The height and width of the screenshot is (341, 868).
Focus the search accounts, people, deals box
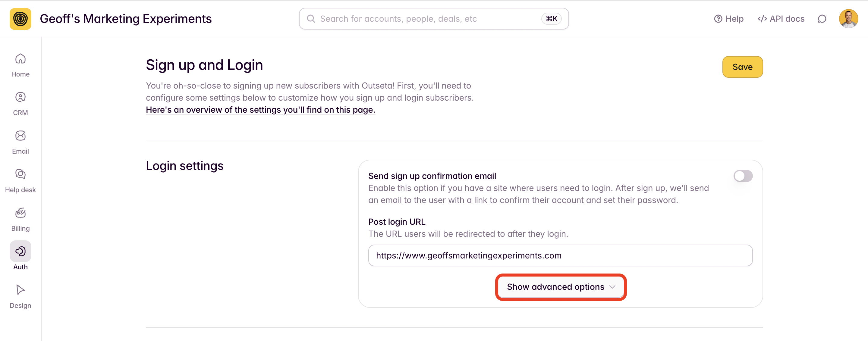pyautogui.click(x=434, y=19)
